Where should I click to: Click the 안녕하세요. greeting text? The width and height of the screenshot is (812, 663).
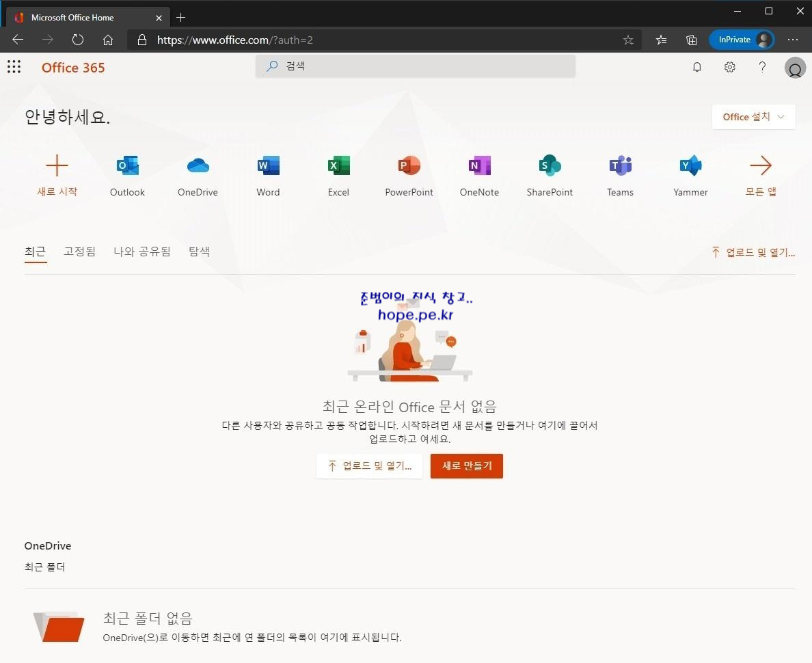point(67,117)
